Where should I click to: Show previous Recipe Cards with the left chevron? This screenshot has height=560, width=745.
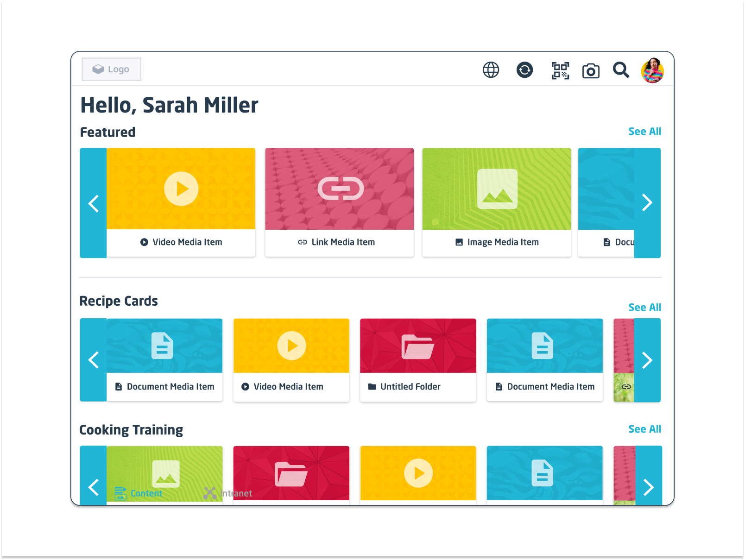pos(93,360)
